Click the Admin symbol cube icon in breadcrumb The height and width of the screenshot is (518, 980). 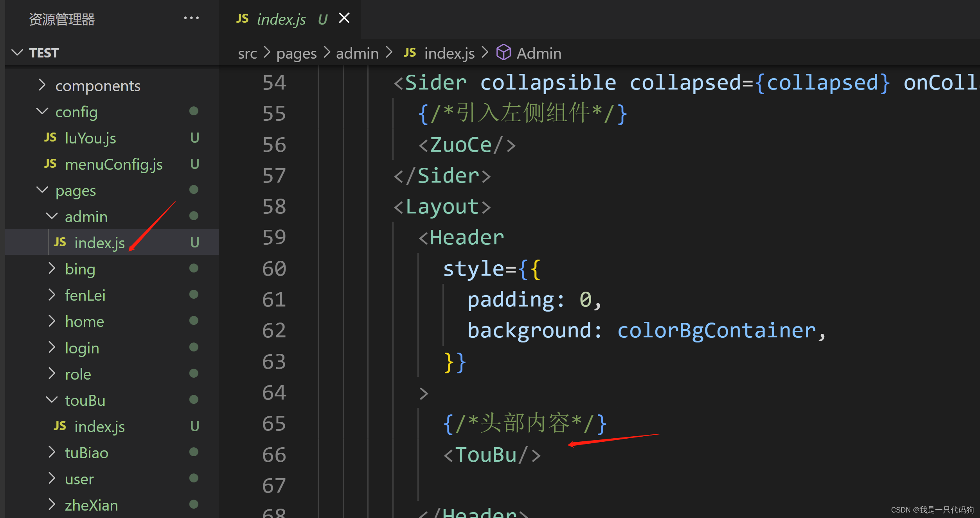pos(503,52)
